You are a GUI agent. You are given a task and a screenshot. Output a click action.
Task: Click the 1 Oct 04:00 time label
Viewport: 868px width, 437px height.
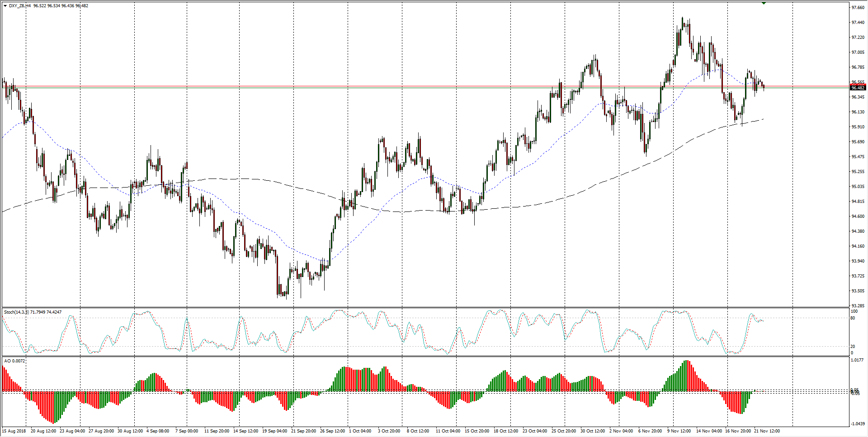(x=360, y=431)
